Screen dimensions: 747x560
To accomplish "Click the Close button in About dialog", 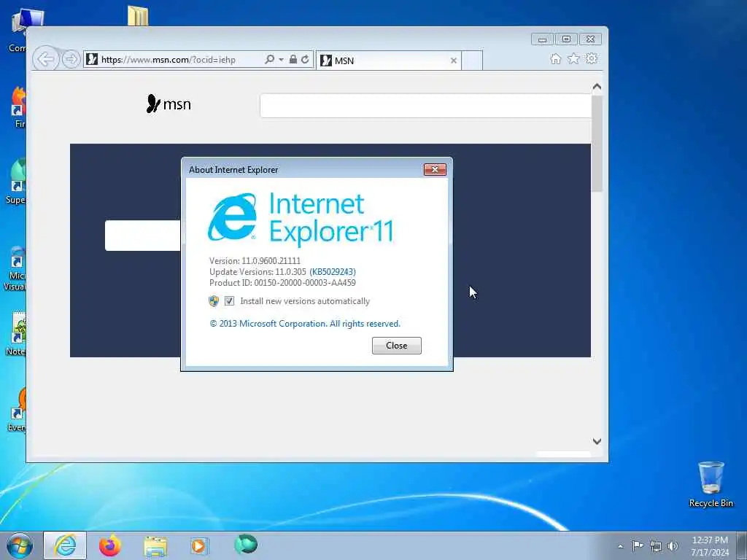I will (x=396, y=346).
